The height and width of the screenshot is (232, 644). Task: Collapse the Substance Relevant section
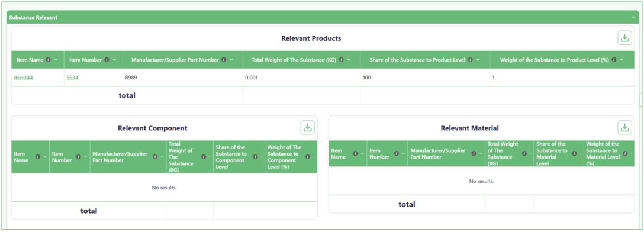pos(633,18)
